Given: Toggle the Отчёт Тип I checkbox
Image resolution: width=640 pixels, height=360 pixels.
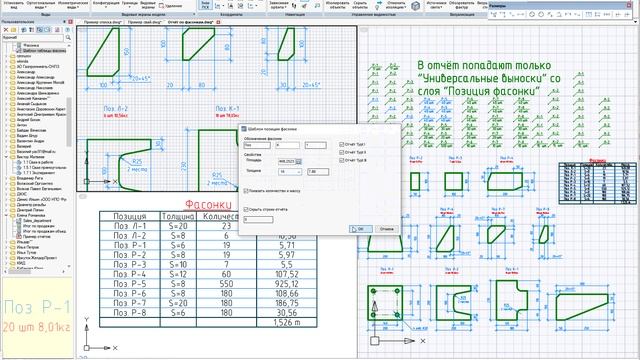Looking at the screenshot, I should (341, 144).
